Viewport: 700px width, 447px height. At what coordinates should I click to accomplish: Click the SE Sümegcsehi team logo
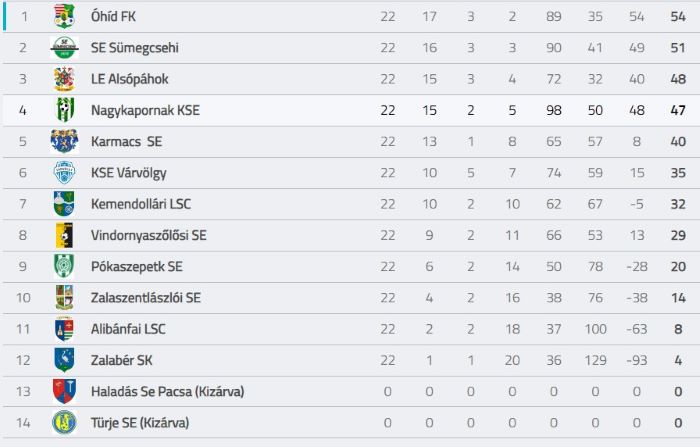pyautogui.click(x=64, y=48)
